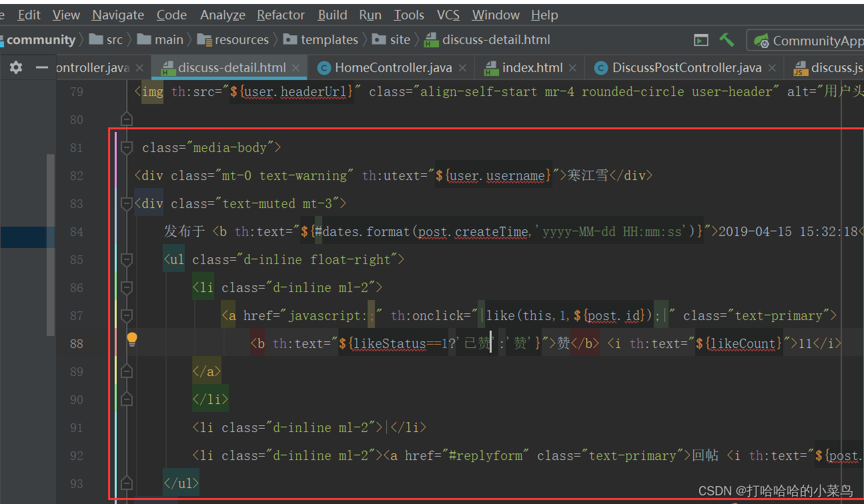Collapse the code fold at line 80
864x504 pixels.
point(127,119)
